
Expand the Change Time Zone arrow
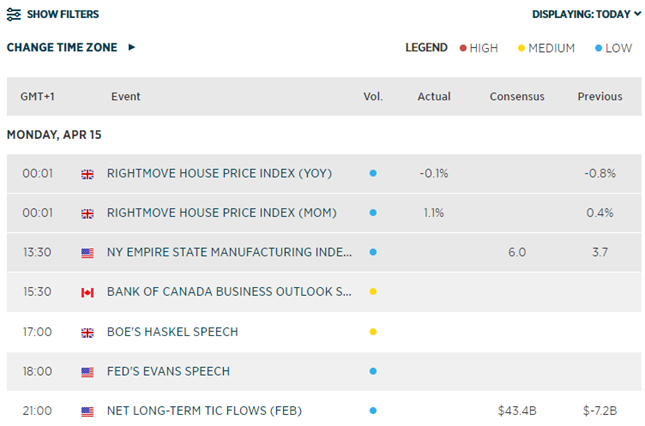point(132,47)
